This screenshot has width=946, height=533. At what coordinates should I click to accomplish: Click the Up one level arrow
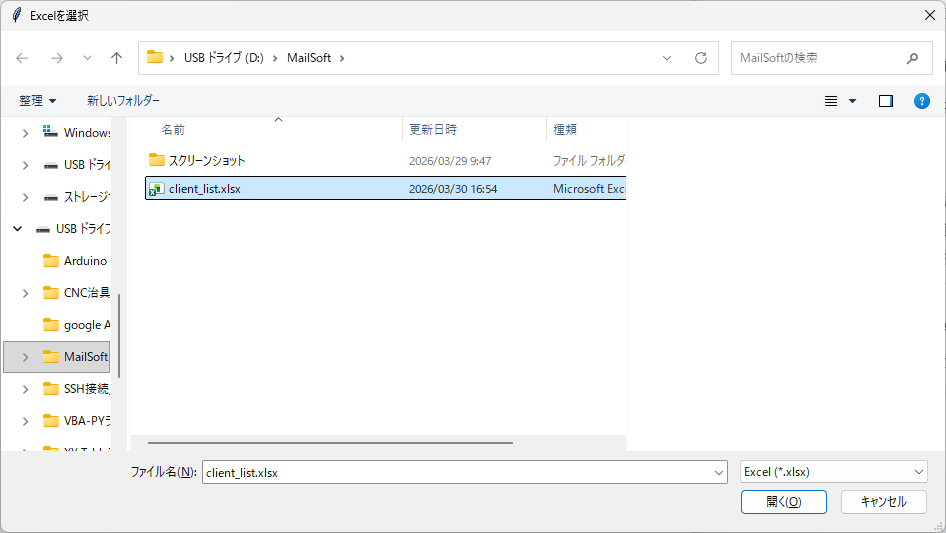point(116,58)
